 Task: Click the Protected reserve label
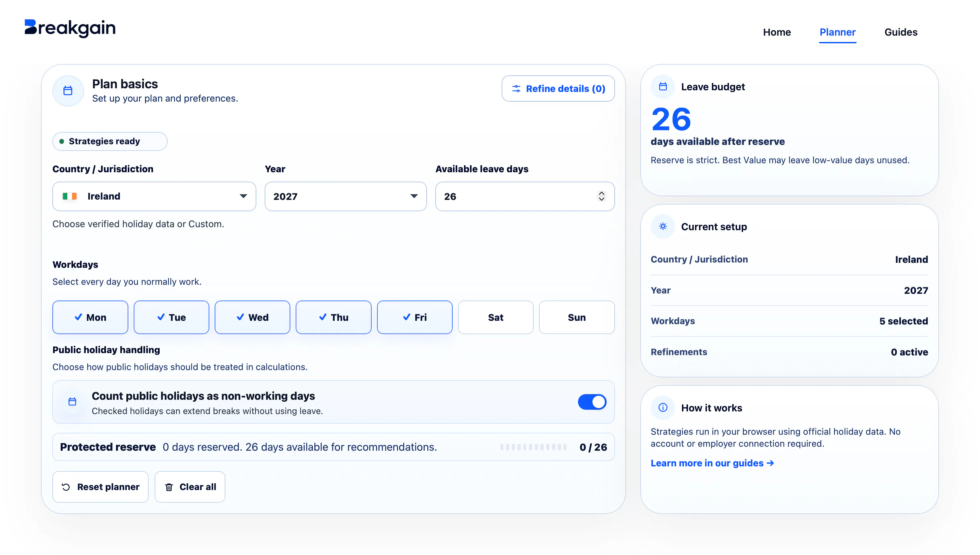point(108,447)
